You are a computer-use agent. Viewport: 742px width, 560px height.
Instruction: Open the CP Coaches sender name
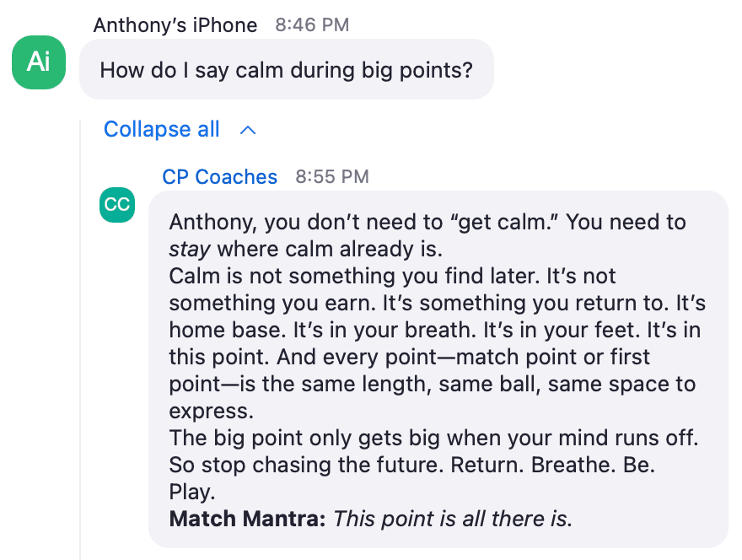click(x=219, y=176)
